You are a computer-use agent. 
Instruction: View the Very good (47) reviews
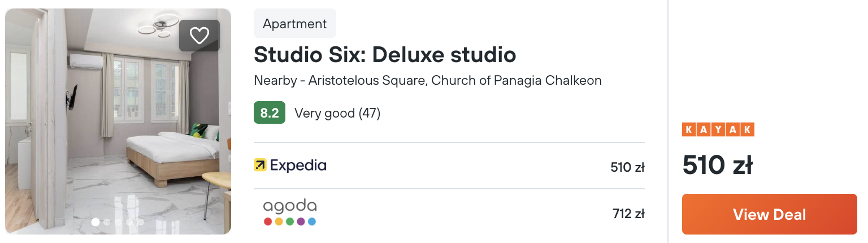(x=337, y=113)
